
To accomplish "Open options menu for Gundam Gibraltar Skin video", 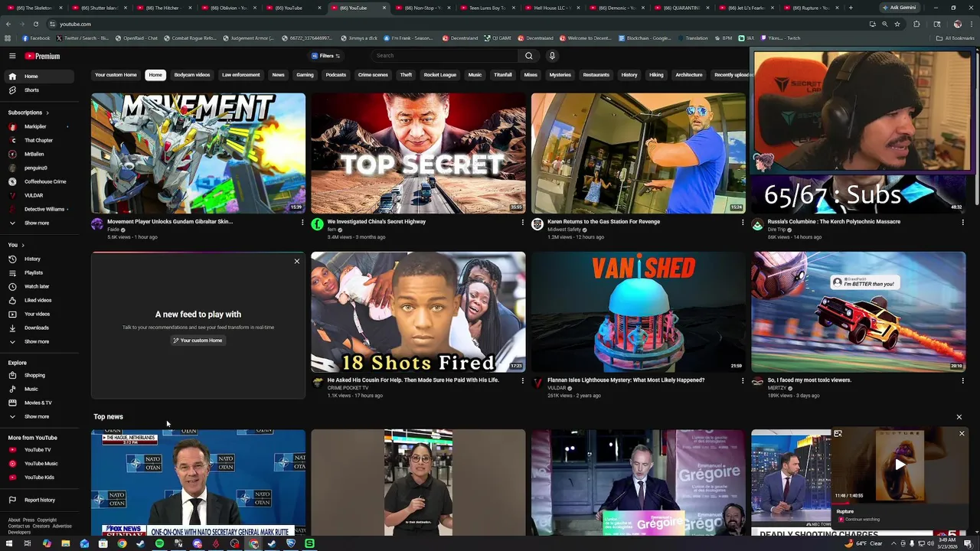I will (x=302, y=223).
